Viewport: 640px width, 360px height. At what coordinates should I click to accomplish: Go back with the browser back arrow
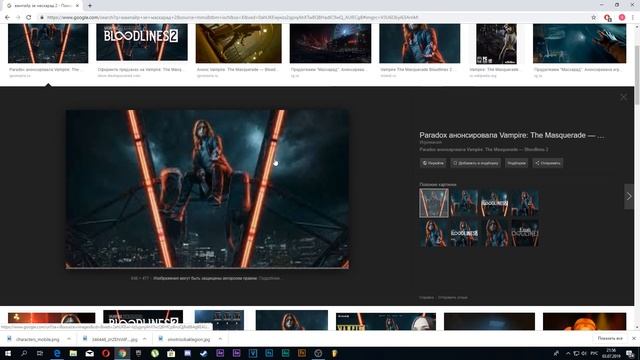tap(7, 18)
